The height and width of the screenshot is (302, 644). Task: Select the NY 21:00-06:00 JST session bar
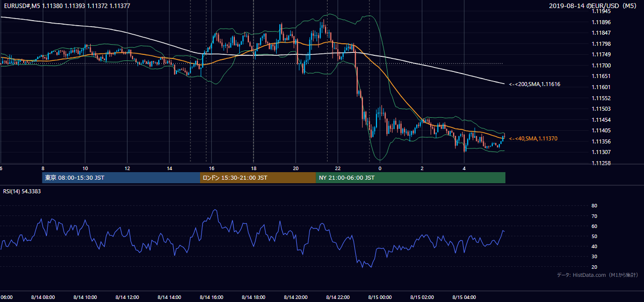click(411, 178)
